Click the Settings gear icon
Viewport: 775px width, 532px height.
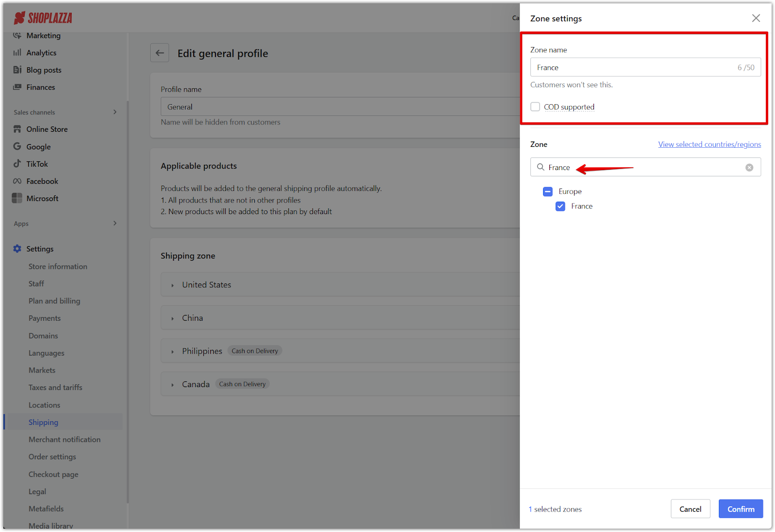[17, 249]
